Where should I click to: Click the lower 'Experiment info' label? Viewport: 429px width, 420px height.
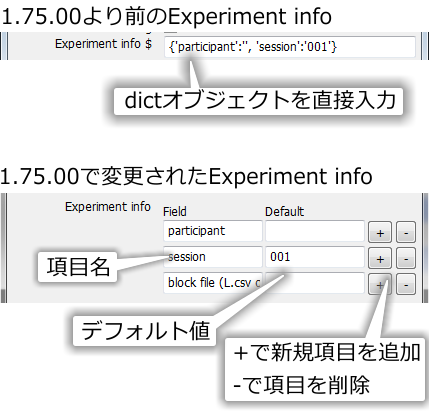click(108, 207)
